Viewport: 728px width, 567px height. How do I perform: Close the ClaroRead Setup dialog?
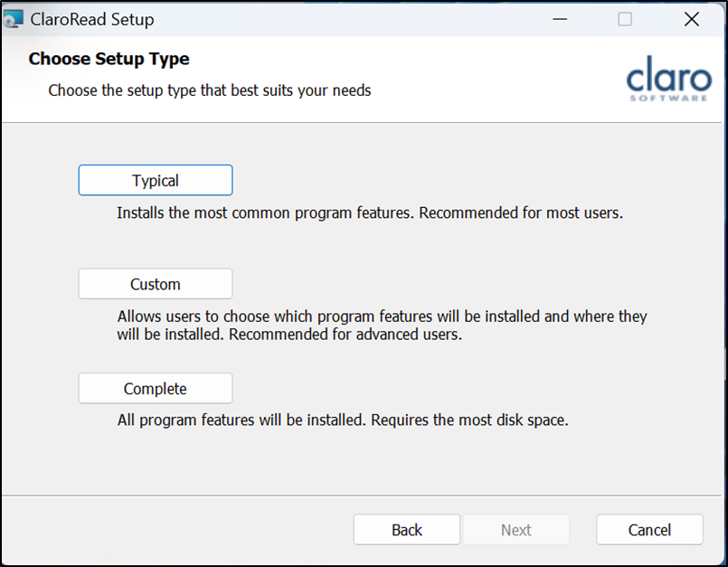click(692, 19)
